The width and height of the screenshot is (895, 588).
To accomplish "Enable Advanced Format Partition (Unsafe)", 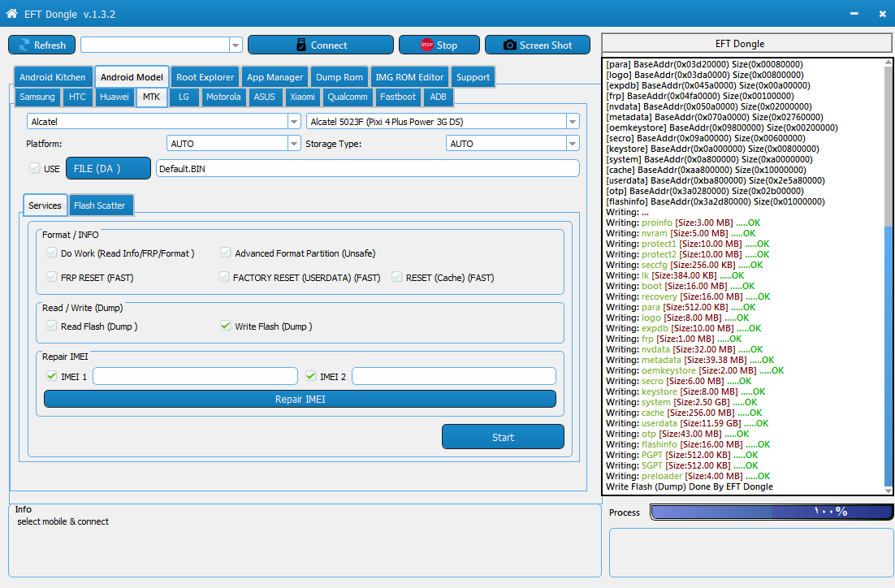I will [x=226, y=253].
